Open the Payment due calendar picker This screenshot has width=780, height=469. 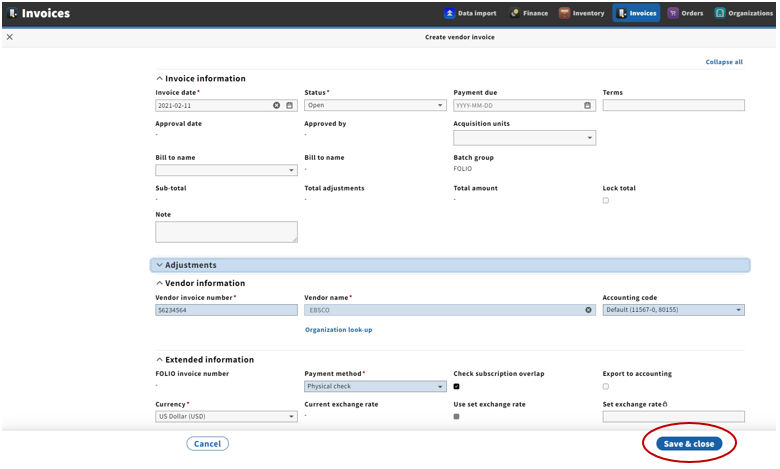click(x=587, y=105)
